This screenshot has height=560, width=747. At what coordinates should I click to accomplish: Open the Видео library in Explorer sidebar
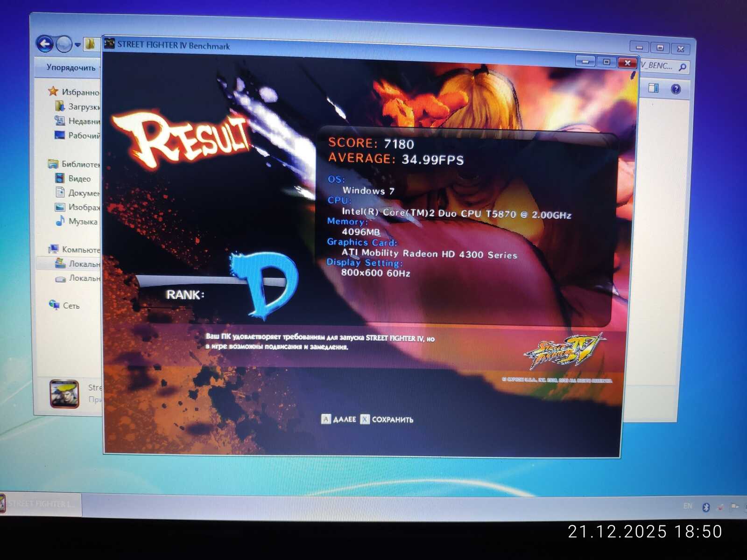click(73, 178)
